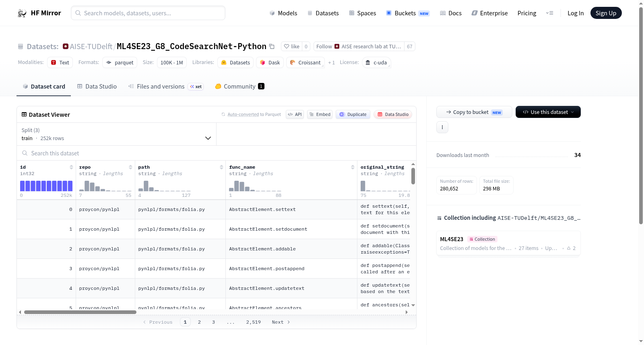Click the upvote icon on ML4SE23 collection
Image resolution: width=644 pixels, height=345 pixels.
click(x=569, y=248)
